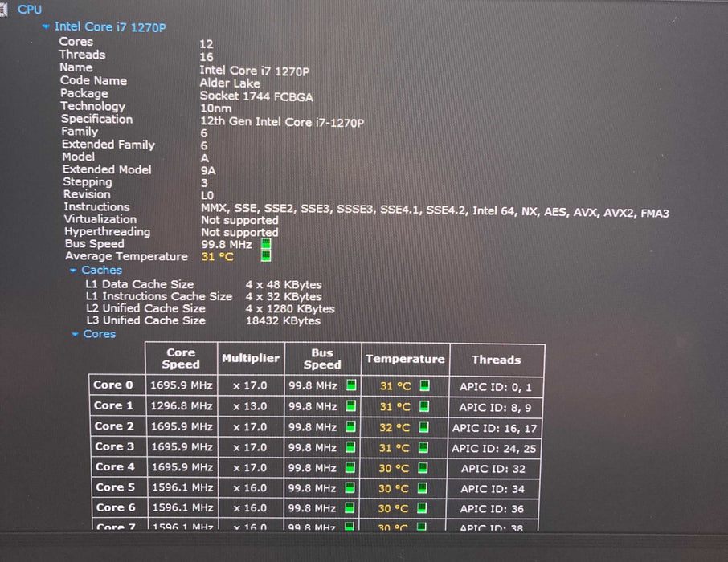
Task: Click Core 2 temperature green indicator
Action: tap(423, 427)
